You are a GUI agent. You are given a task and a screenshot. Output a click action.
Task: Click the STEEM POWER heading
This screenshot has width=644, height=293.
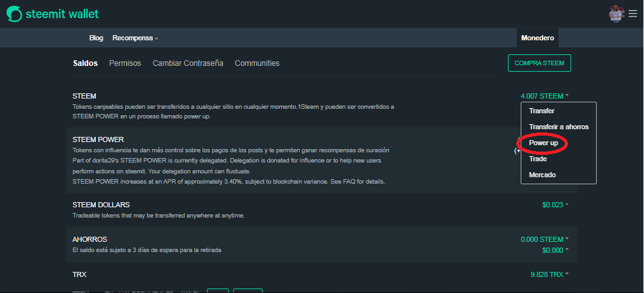[x=98, y=139]
